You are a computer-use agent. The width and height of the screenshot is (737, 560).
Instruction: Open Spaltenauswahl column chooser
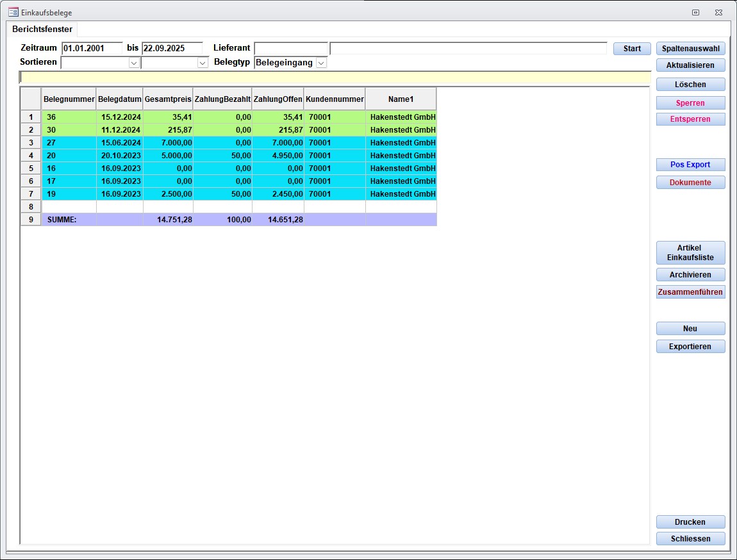coord(690,49)
